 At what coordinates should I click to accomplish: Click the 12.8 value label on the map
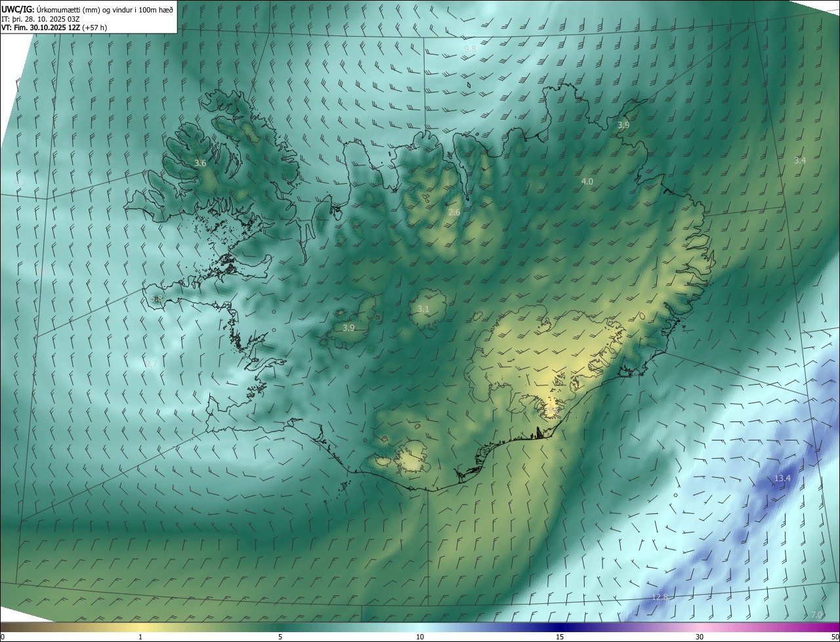click(x=660, y=597)
